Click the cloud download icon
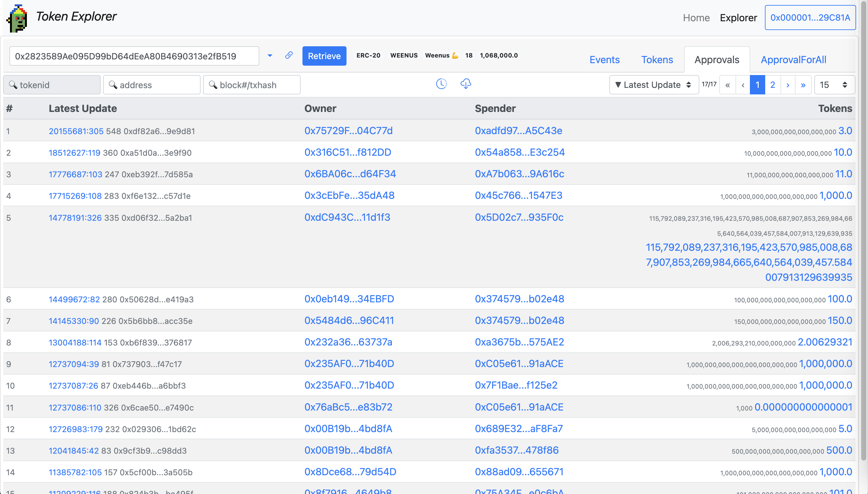 [x=466, y=84]
